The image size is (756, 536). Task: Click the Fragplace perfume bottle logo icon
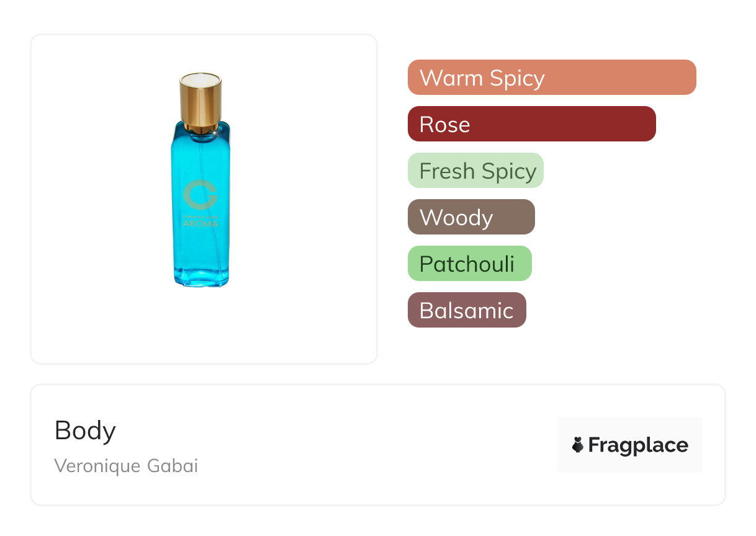click(578, 445)
